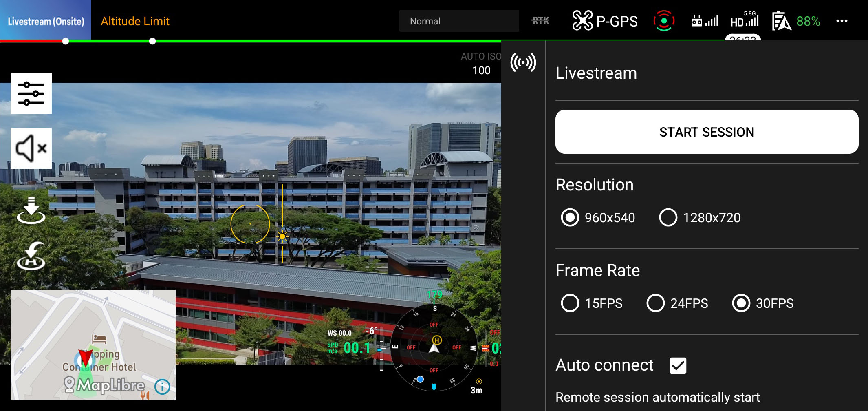
Task: Unmute audio with the speaker icon
Action: point(31,148)
